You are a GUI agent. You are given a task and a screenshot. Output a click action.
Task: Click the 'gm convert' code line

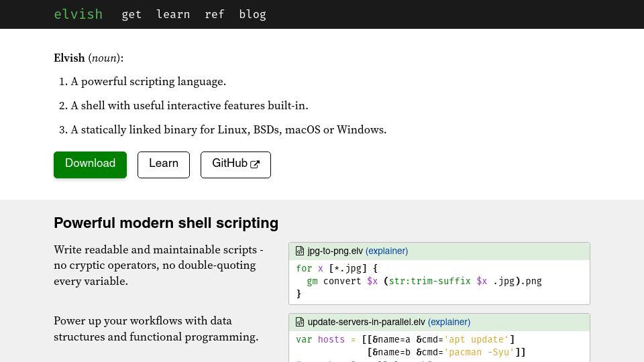coord(424,281)
